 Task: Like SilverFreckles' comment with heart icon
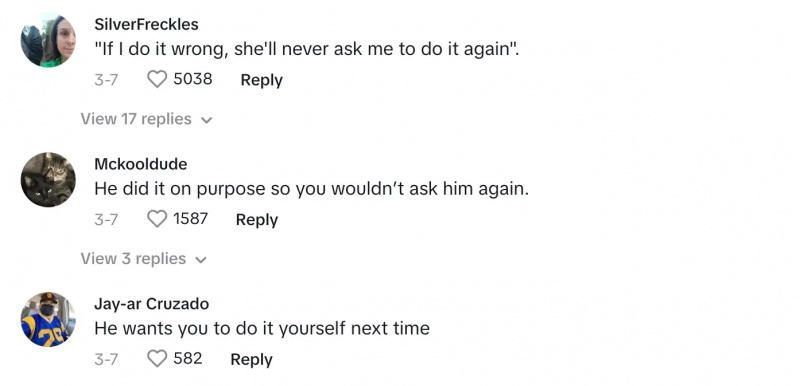tap(157, 79)
